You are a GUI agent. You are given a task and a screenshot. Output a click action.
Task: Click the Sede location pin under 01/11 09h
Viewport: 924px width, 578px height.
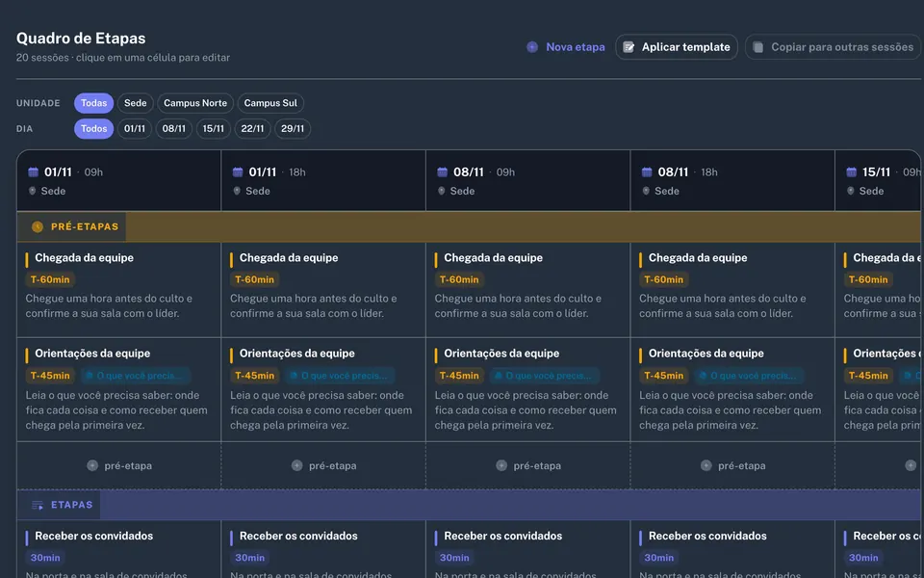click(33, 191)
